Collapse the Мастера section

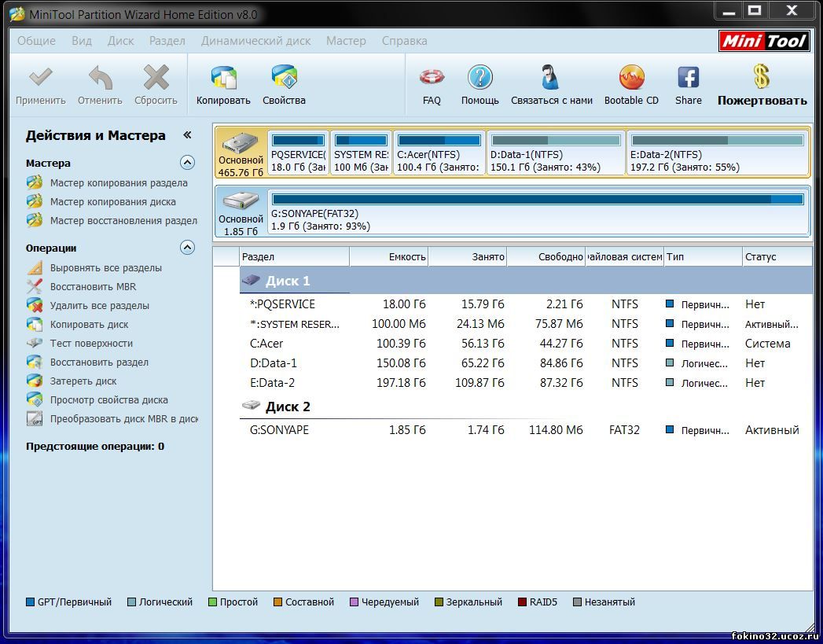187,163
